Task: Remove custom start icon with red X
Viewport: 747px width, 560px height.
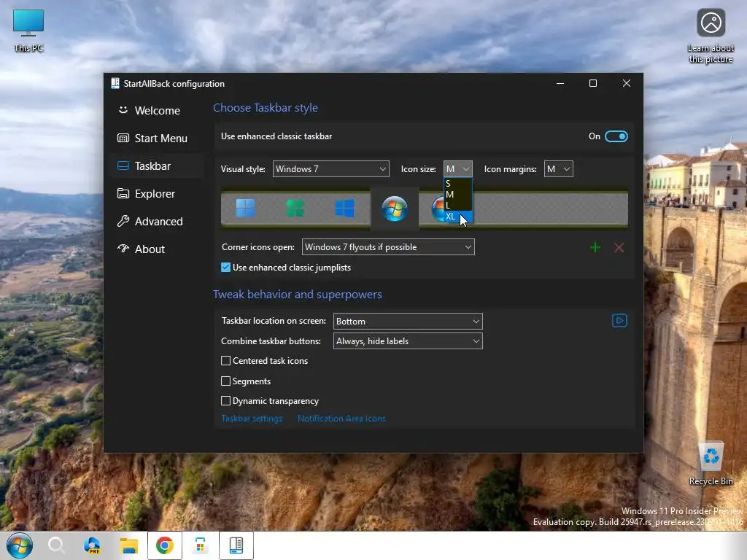Action: [x=619, y=248]
